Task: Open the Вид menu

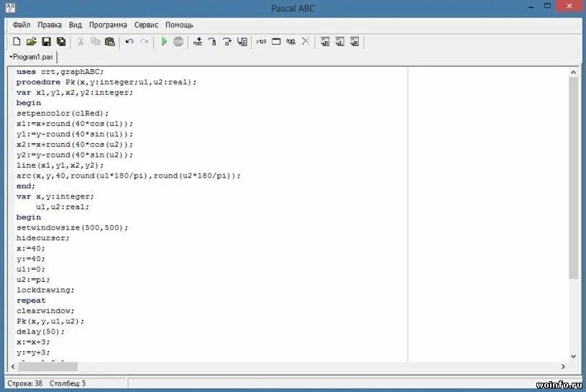Action: click(75, 25)
